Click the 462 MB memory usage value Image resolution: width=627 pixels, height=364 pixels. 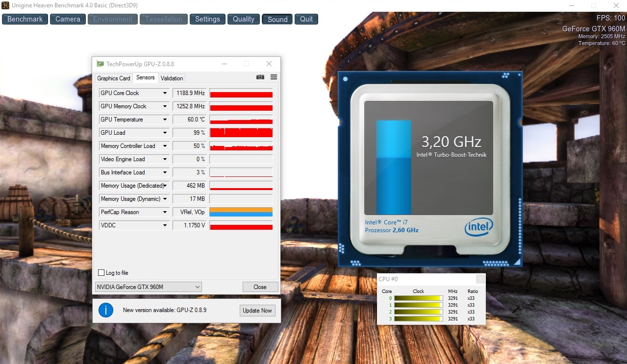190,186
